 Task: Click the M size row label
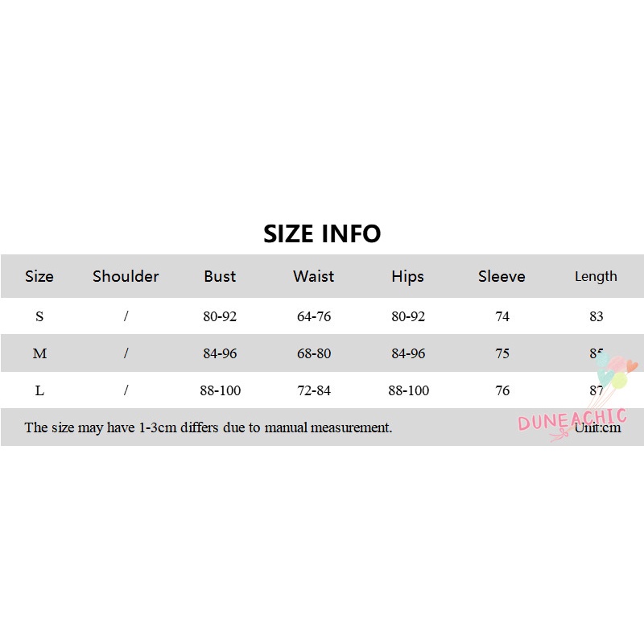coord(39,353)
